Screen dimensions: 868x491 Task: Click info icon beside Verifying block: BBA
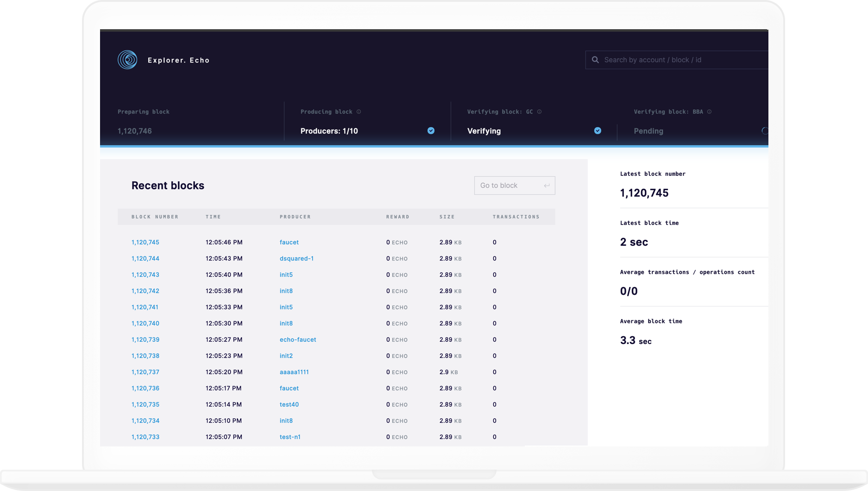pyautogui.click(x=709, y=112)
